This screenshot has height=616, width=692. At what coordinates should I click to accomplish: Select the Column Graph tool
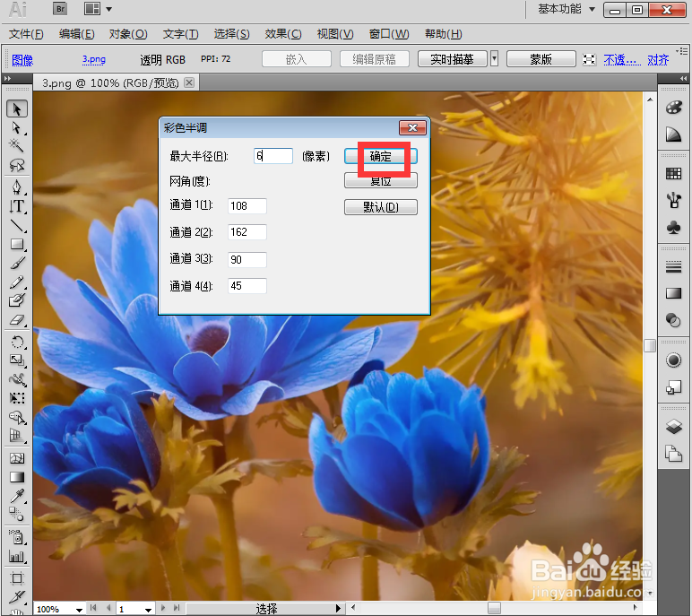tap(17, 557)
